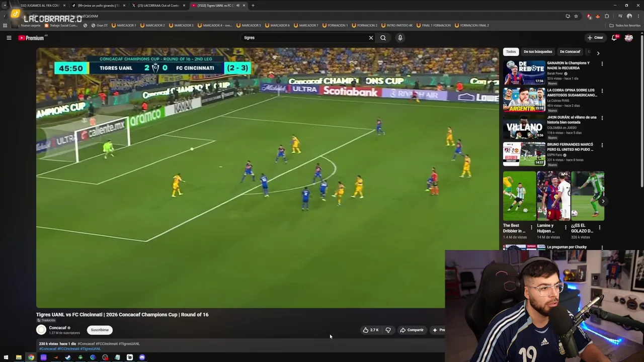Open options for 'The Best Dribbler' short

pyautogui.click(x=532, y=227)
